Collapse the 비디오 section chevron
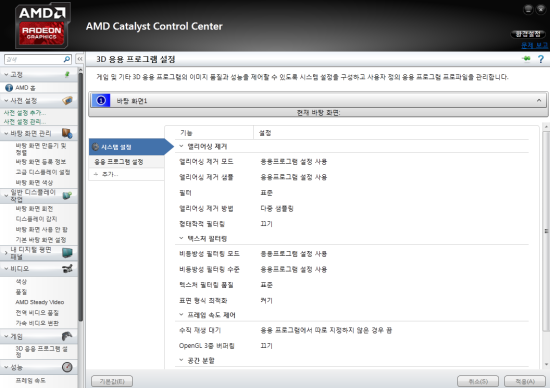Screen dimensions: 550x388 pos(6,269)
